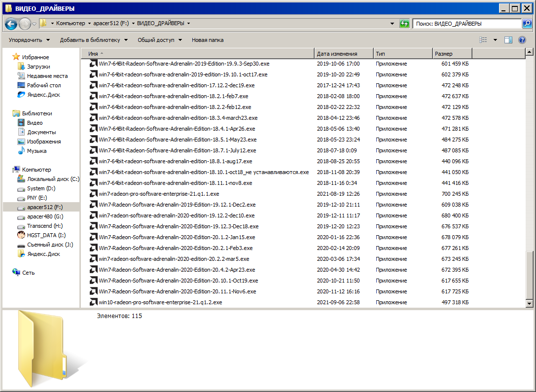Open the view options dropdown arrow
This screenshot has width=536, height=392.
coord(495,40)
